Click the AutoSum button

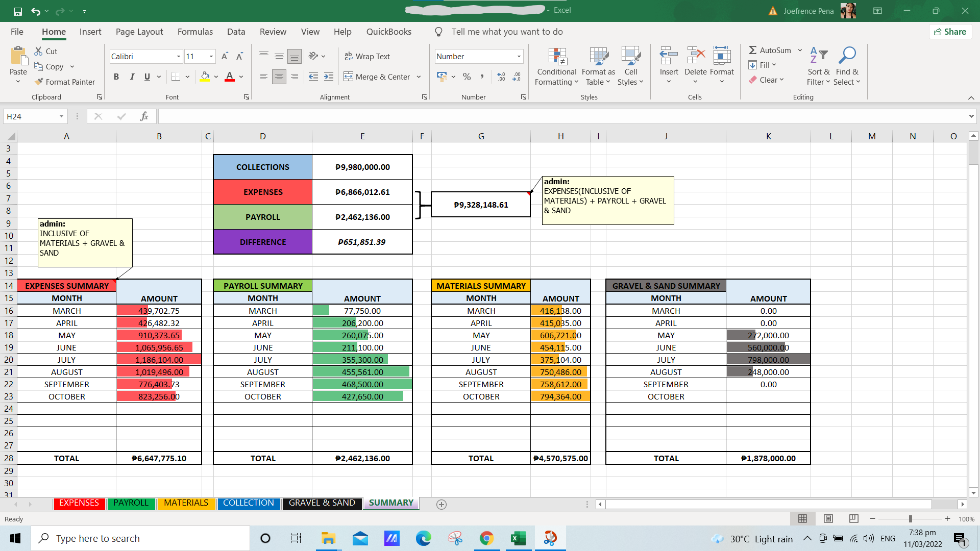click(770, 50)
